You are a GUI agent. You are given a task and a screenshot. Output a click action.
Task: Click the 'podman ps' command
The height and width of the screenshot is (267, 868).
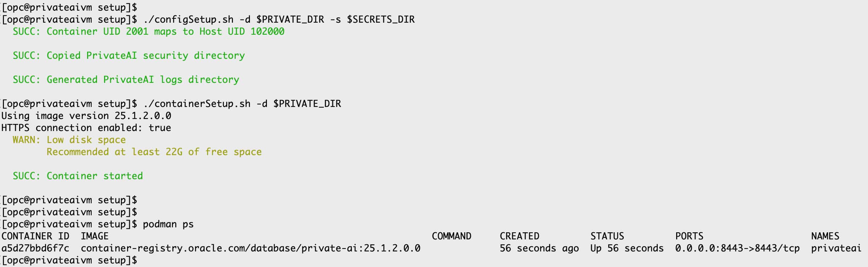coord(168,224)
